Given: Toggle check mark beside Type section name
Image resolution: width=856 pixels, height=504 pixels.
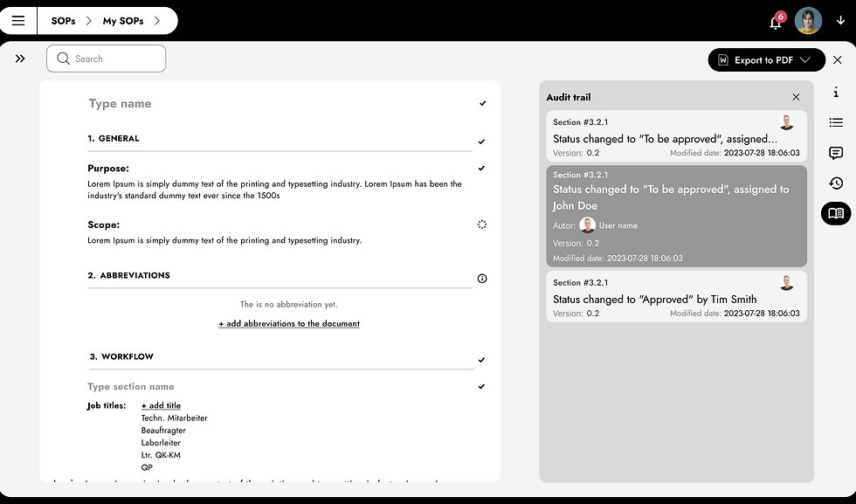Looking at the screenshot, I should point(481,387).
